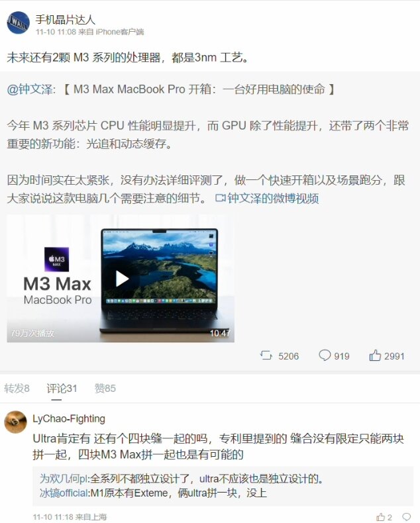
Task: Click the LyChao-Fighting username
Action: (x=69, y=418)
